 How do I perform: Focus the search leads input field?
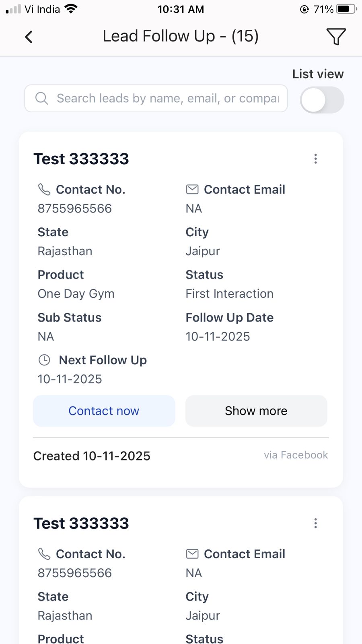(167, 98)
